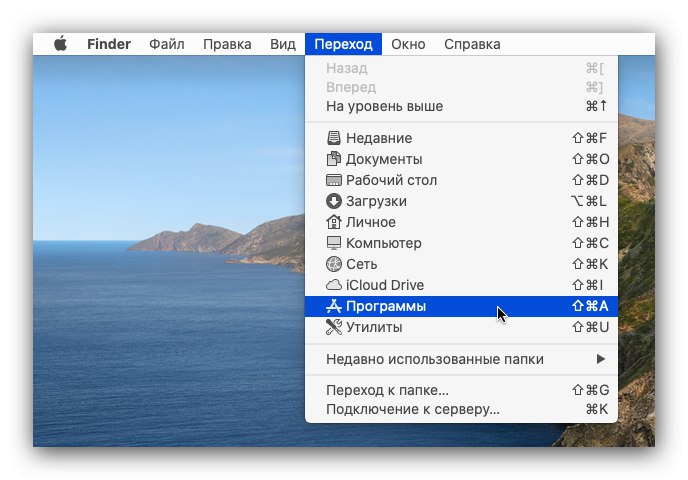This screenshot has height=480, width=688.
Task: Open the Справка menu
Action: click(x=472, y=44)
